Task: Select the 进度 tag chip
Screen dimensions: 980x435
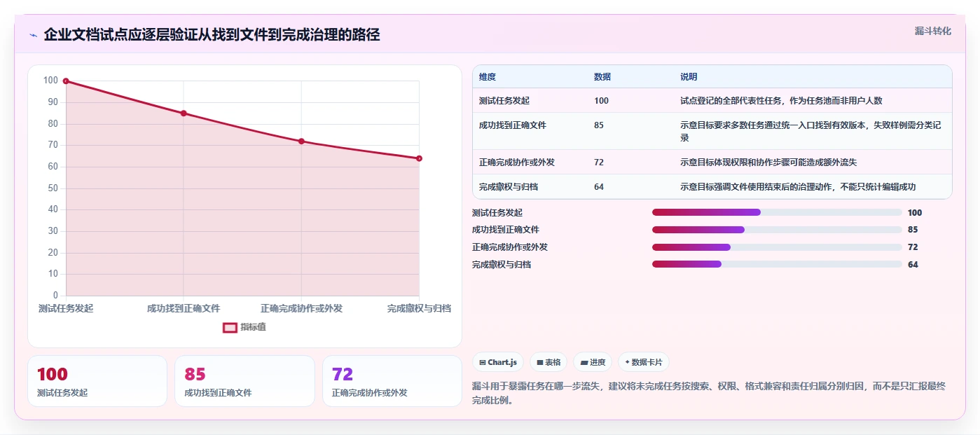Action: click(x=593, y=362)
